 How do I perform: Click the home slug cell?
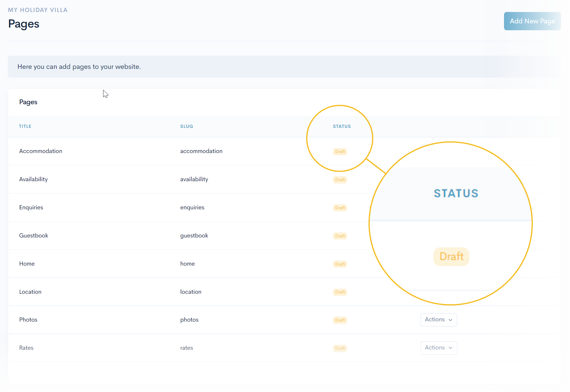click(187, 264)
